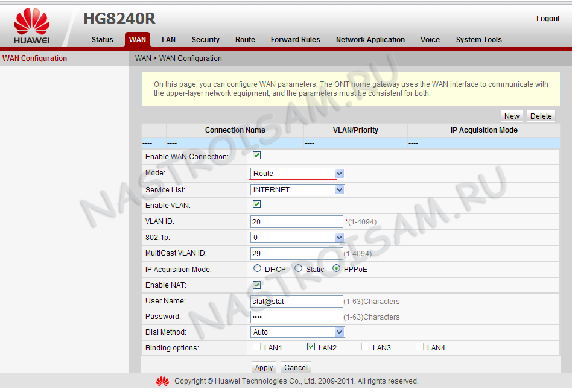Uncheck the LAN2 binding option
The width and height of the screenshot is (572, 392).
point(311,347)
